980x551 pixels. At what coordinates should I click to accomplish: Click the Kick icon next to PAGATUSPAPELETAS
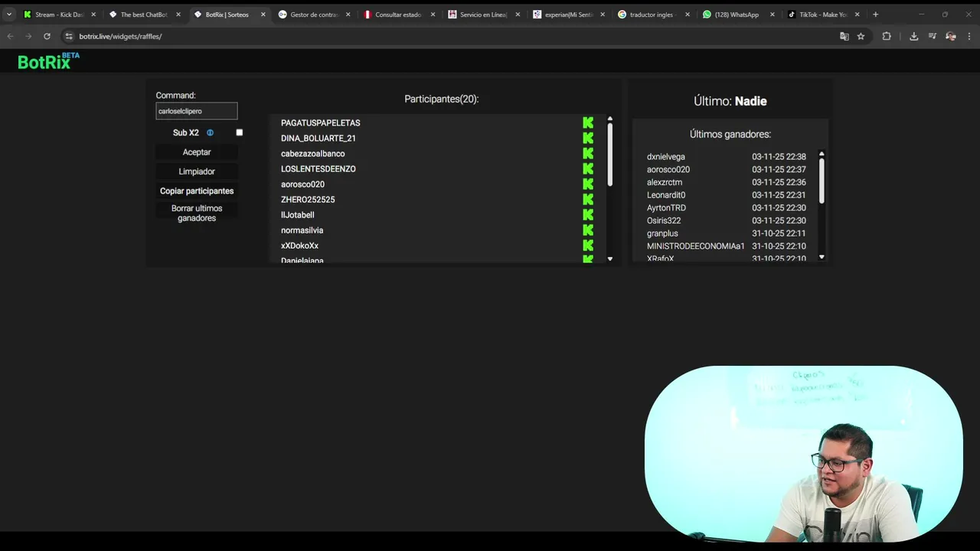(588, 123)
